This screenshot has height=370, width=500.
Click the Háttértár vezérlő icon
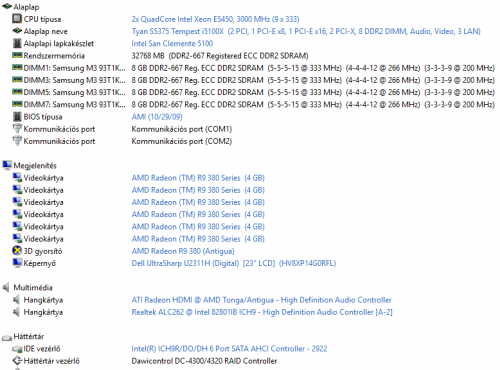click(17, 361)
